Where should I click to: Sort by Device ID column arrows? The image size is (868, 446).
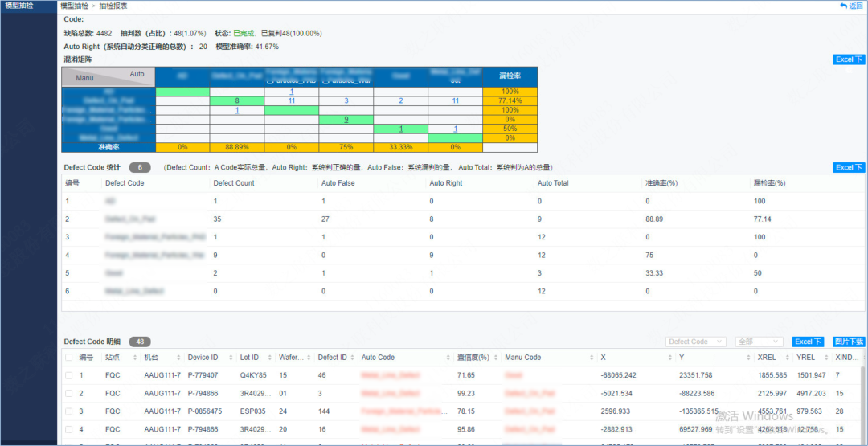[231, 358]
